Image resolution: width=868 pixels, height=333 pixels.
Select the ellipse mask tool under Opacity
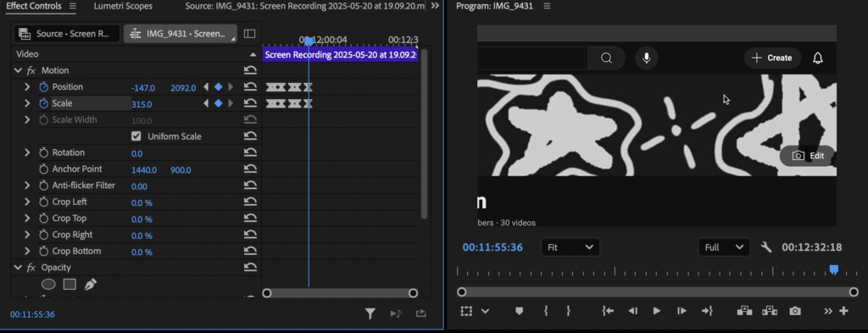tap(48, 285)
